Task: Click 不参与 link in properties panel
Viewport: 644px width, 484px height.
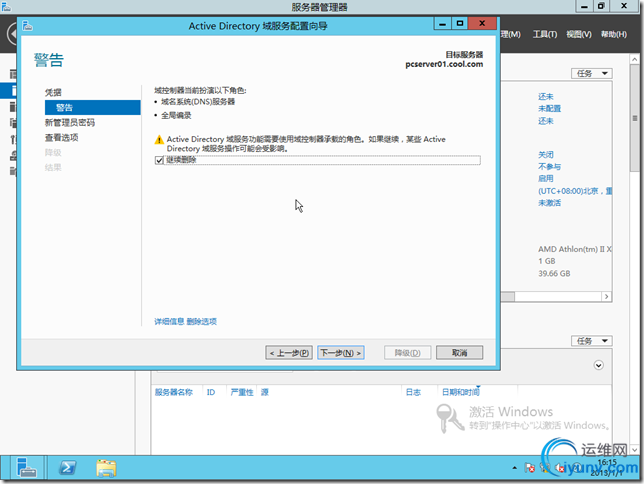Action: point(550,166)
